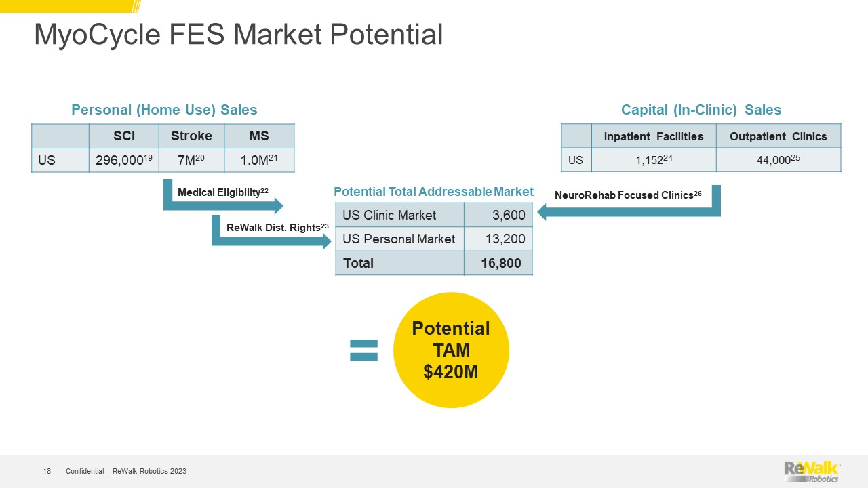
Task: Select the ReWalk Dist. Rights label
Action: [x=277, y=228]
